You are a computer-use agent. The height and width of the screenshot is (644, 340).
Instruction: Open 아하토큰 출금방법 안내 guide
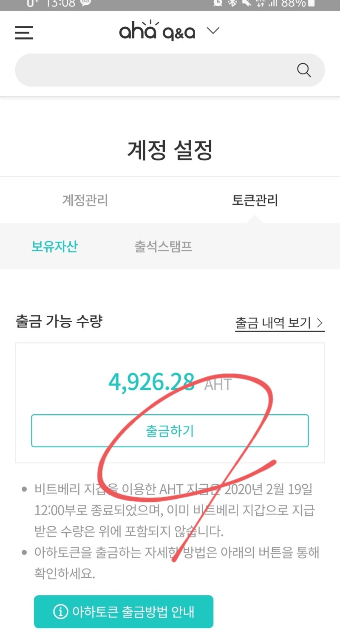(x=124, y=612)
